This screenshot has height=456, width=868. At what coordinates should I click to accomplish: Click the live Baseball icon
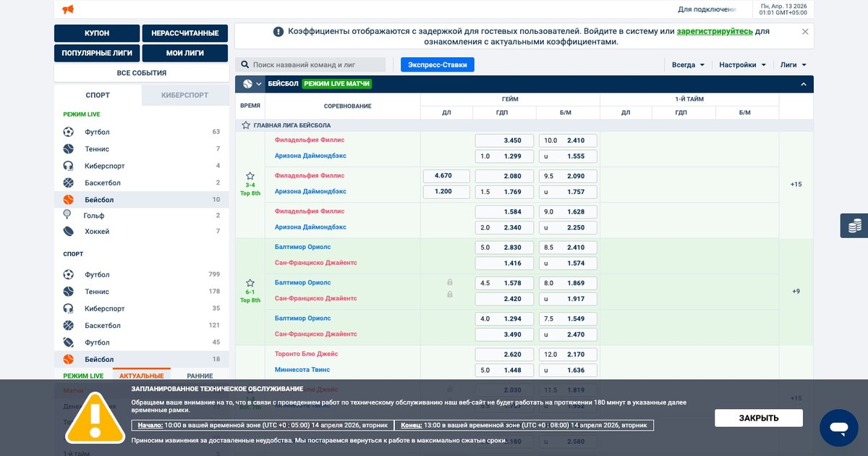[69, 200]
